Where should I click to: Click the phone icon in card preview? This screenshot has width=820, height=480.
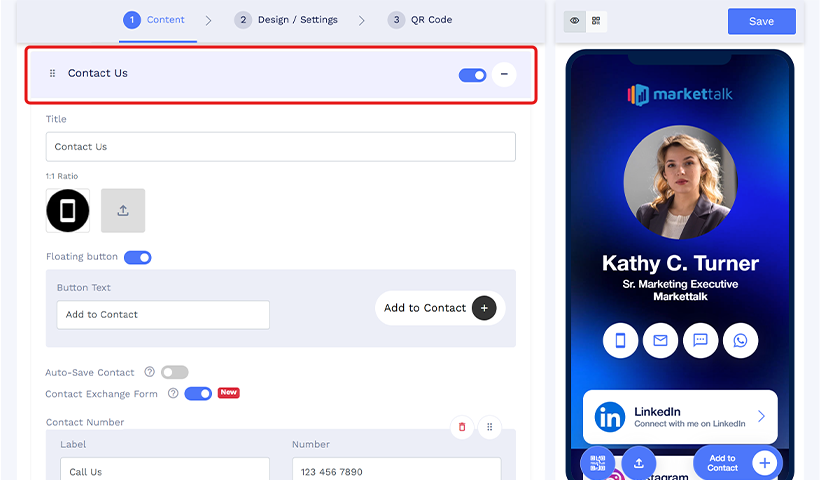point(620,340)
